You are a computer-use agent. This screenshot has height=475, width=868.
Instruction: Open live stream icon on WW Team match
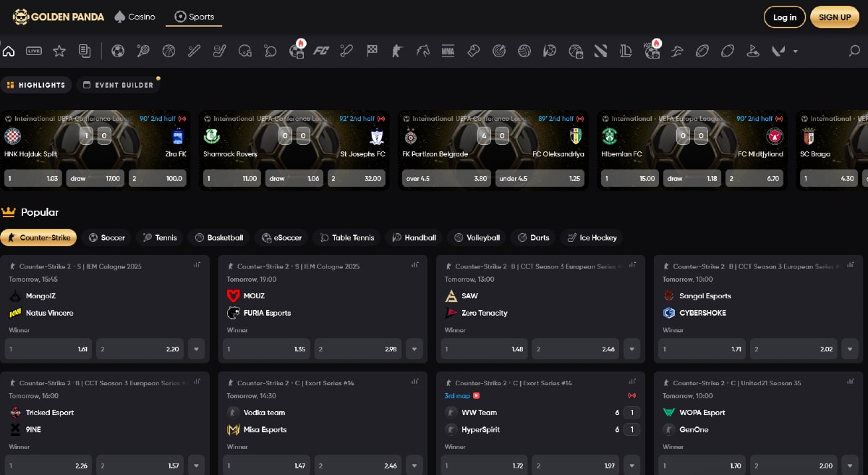[x=476, y=396]
